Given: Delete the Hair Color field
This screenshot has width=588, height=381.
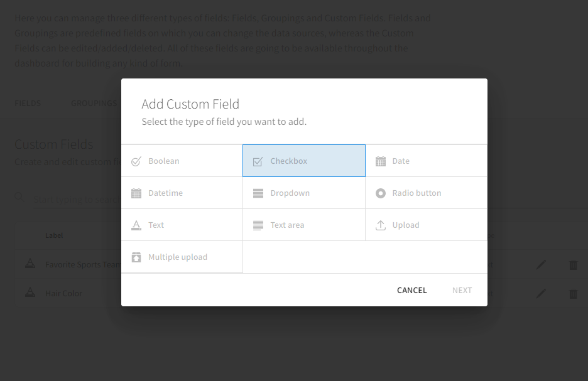Looking at the screenshot, I should click(x=573, y=294).
